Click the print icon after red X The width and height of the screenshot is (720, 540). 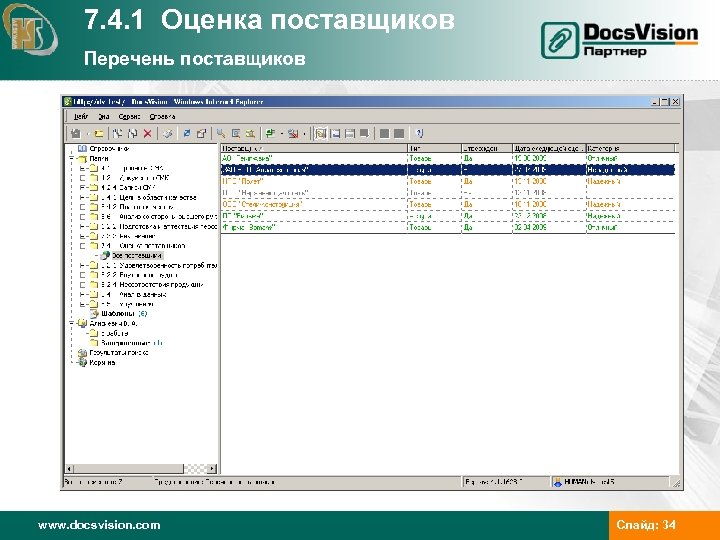pos(168,134)
